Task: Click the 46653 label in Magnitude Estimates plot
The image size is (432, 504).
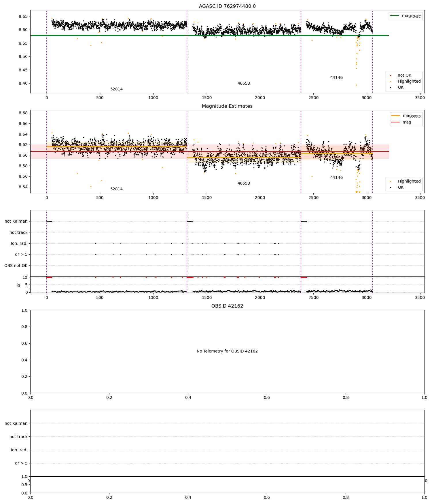Action: coord(244,183)
